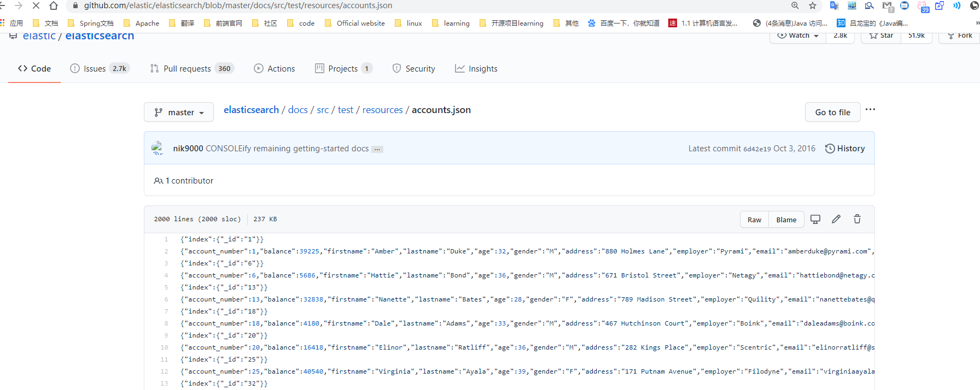View the 51.9k stargazers count
Viewport: 980px width, 390px height.
[917, 36]
